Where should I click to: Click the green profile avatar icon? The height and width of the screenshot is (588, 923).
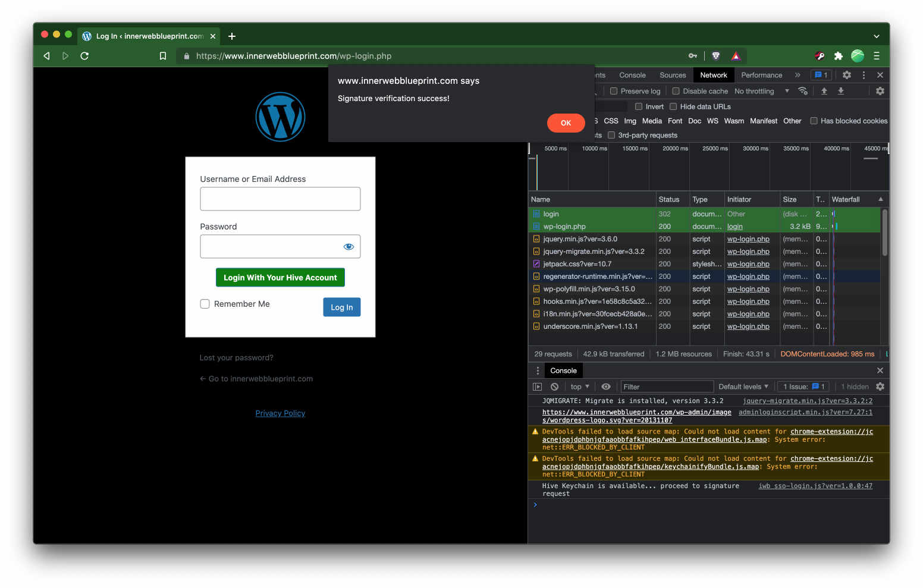(858, 56)
